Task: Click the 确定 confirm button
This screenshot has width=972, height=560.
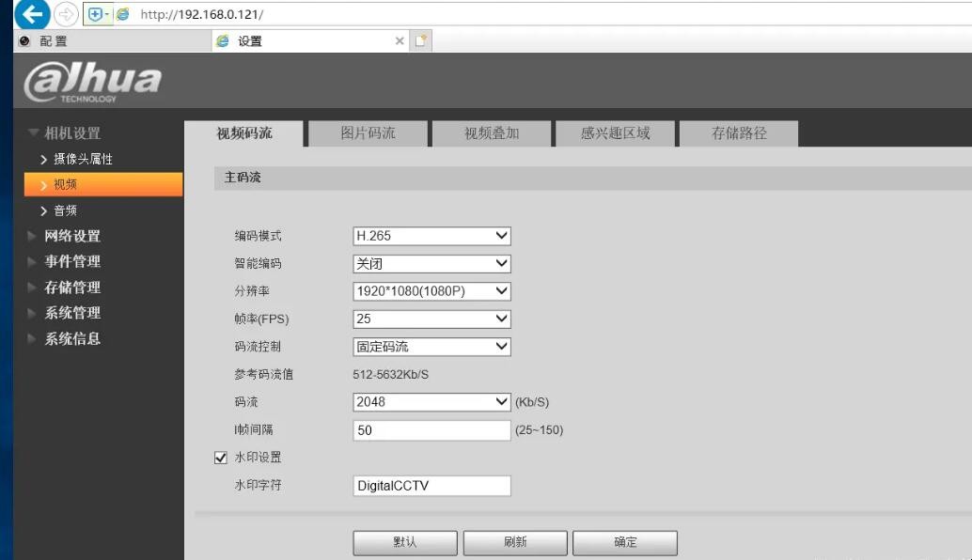Action: pos(626,542)
